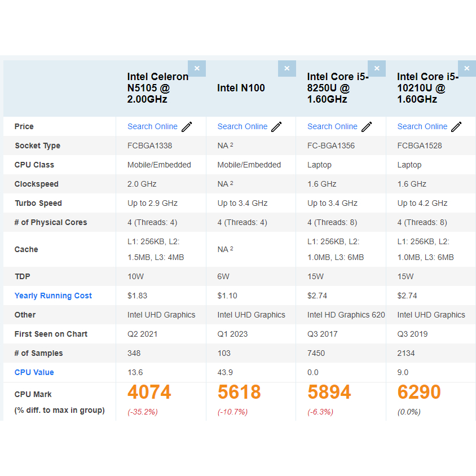Edit price pencil icon for Intel N100

point(276,126)
